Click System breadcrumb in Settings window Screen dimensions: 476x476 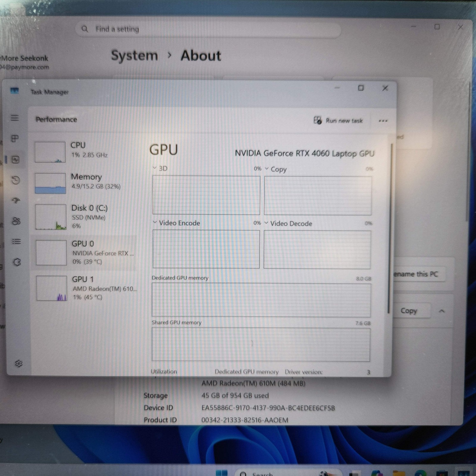pyautogui.click(x=134, y=55)
